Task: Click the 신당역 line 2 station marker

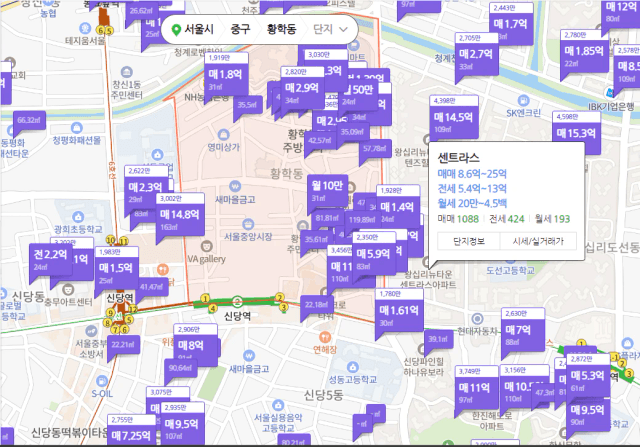Action: [237, 302]
